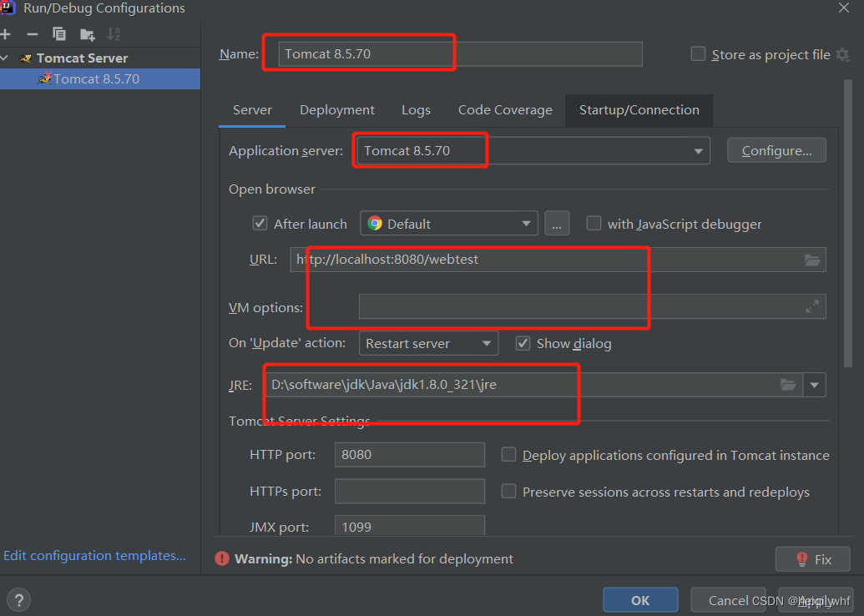Switch to the Startup/Connection tab
The image size is (864, 616).
coord(639,110)
